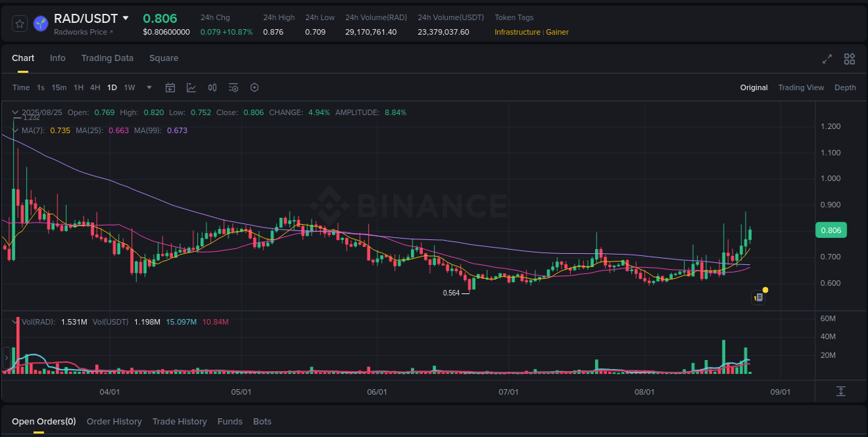Viewport: 868px width, 437px height.
Task: Open chart settings via the hexagon gear icon
Action: coord(254,87)
